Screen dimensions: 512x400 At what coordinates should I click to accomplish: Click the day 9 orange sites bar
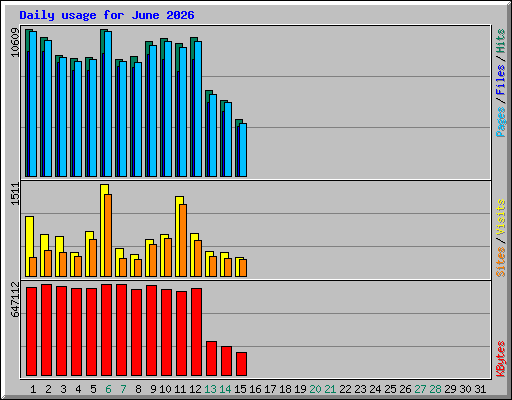pos(153,260)
